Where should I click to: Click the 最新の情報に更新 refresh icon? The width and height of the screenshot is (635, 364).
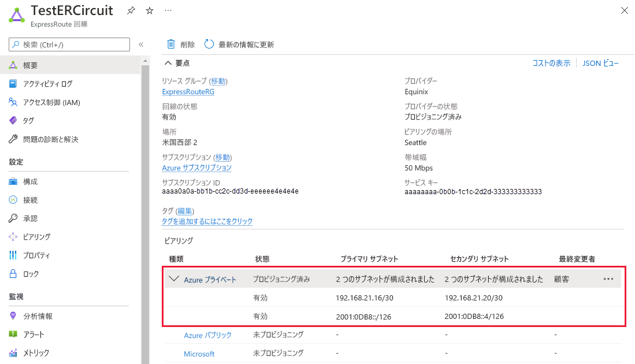[209, 44]
